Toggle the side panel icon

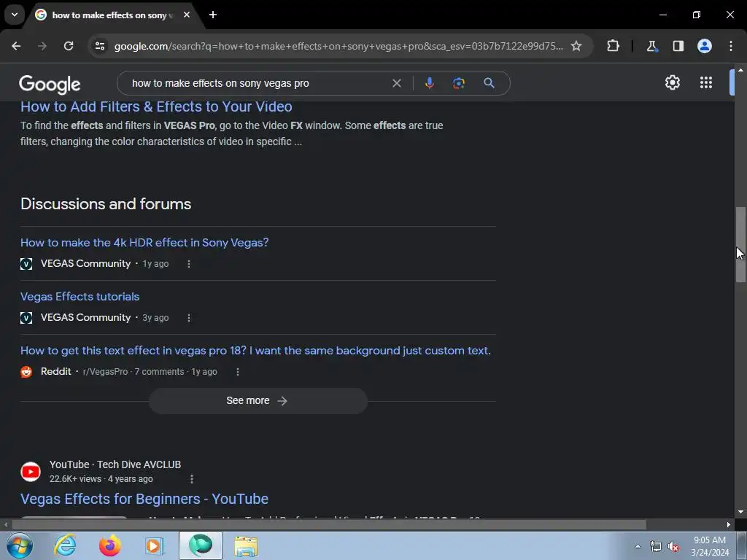(678, 46)
